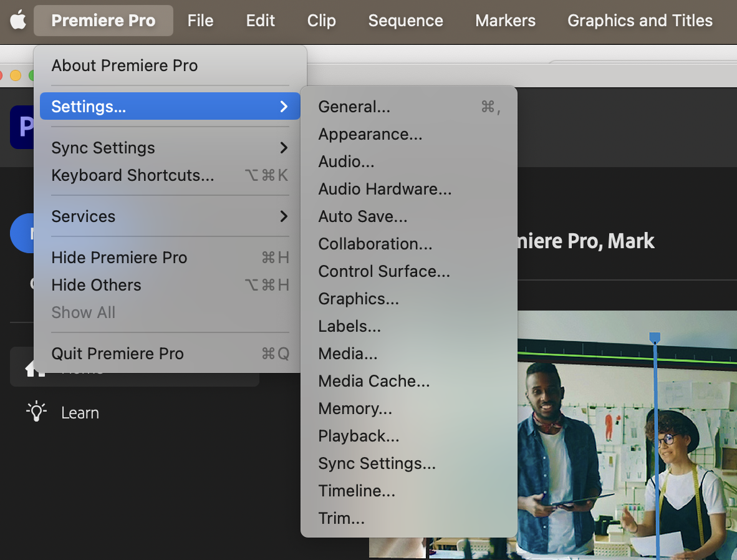Hide Others via the menu
This screenshot has height=560, width=737.
pyautogui.click(x=96, y=285)
